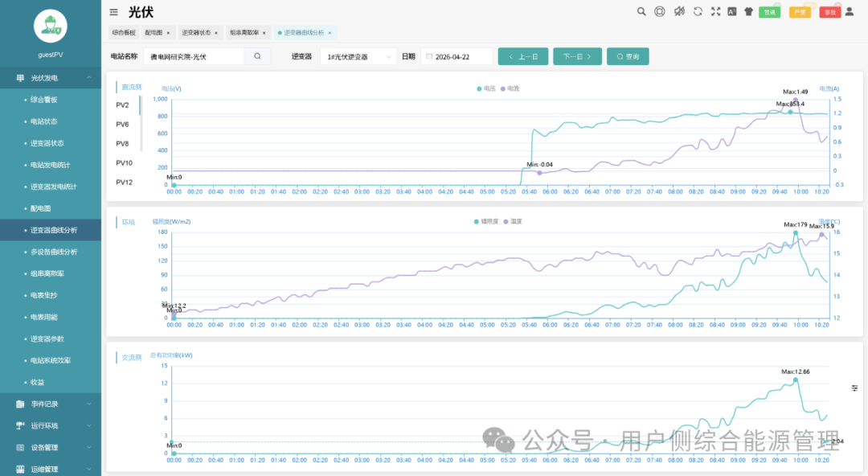Open 电站发电统计 in the sidebar

[x=51, y=165]
